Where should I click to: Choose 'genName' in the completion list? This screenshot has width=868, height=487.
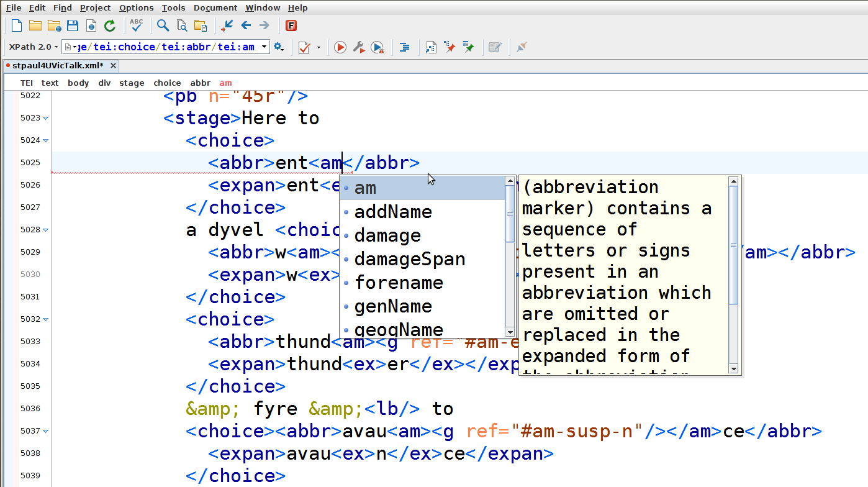pos(422,306)
